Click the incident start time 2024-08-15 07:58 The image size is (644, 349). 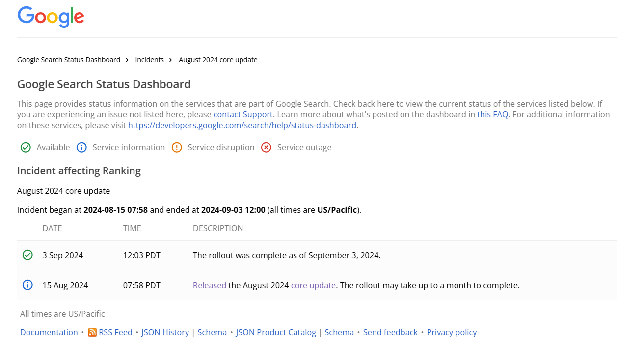(x=116, y=210)
